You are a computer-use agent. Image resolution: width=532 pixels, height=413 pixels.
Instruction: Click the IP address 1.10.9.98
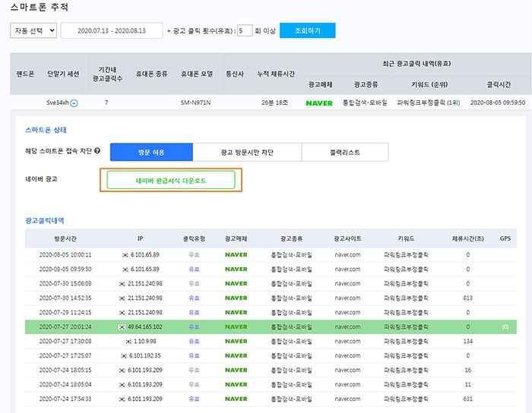point(145,341)
